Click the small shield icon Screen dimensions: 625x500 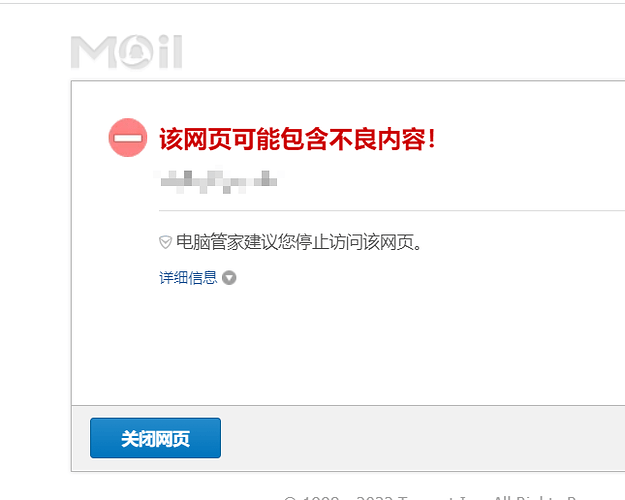point(165,242)
